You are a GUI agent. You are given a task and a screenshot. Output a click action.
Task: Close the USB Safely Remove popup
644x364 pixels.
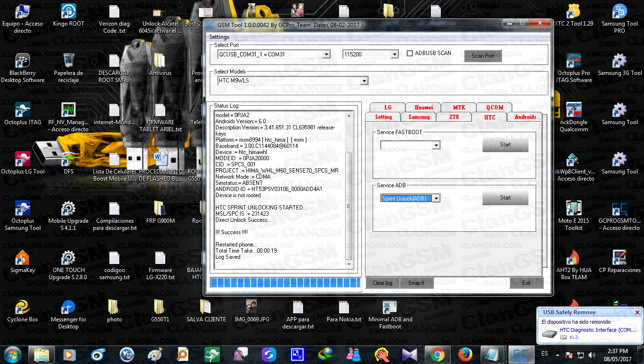click(637, 312)
